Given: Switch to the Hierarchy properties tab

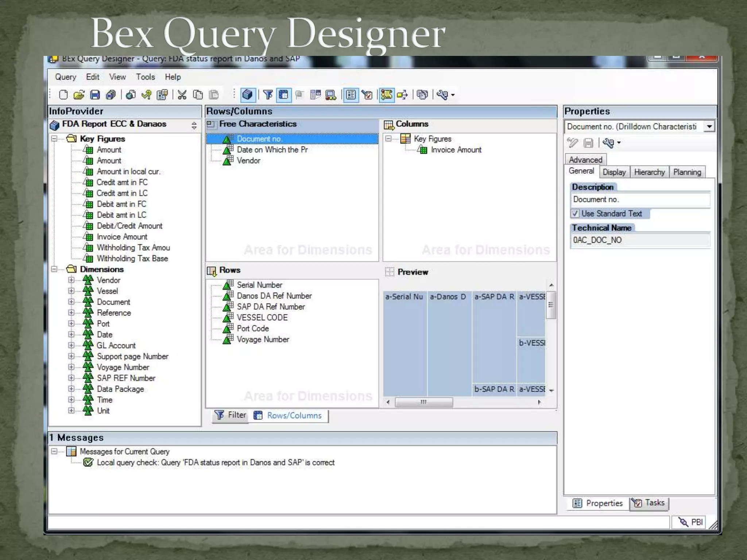Looking at the screenshot, I should pos(649,172).
